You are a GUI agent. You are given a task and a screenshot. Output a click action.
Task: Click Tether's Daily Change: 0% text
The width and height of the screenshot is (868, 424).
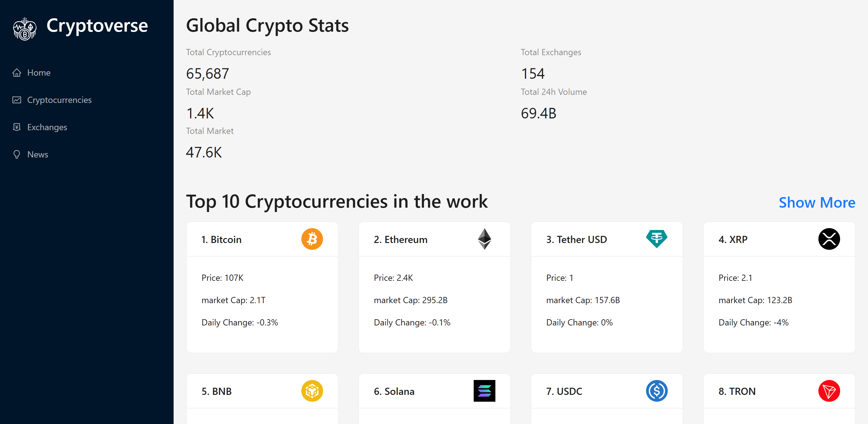579,322
